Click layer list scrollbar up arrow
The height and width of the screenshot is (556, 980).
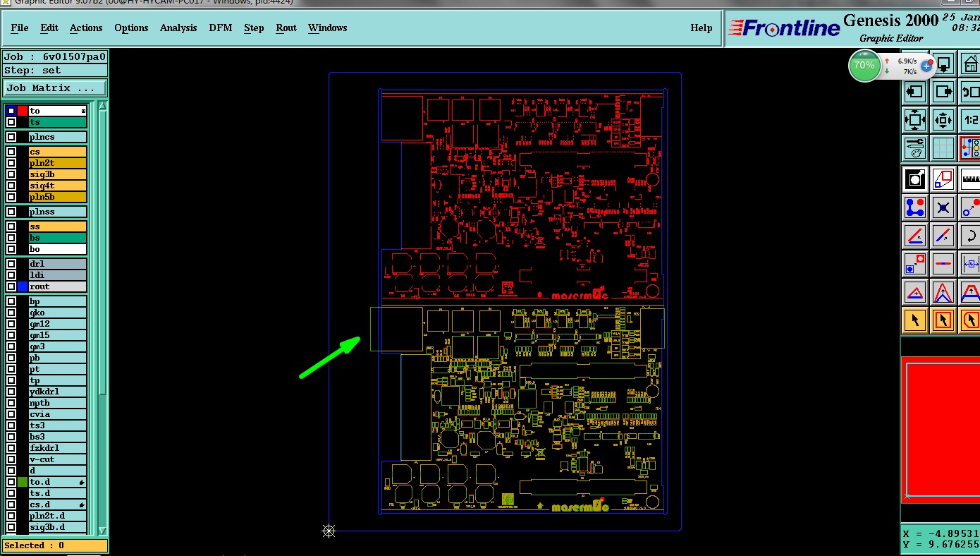coord(102,106)
